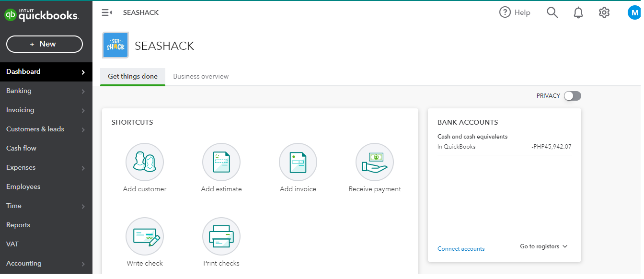Toggle the PRIVACY switch
This screenshot has height=279, width=644.
(x=572, y=96)
